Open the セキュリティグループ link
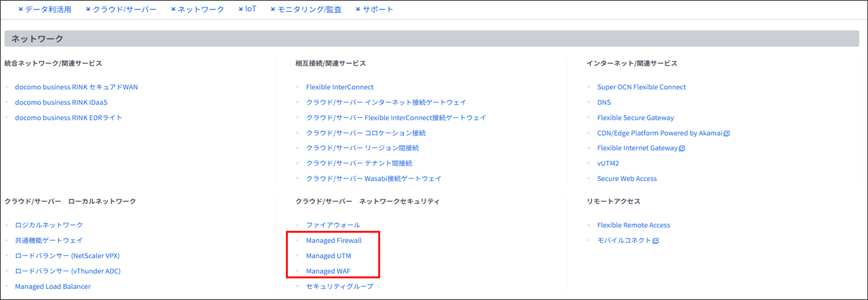The height and width of the screenshot is (300, 868). [340, 286]
